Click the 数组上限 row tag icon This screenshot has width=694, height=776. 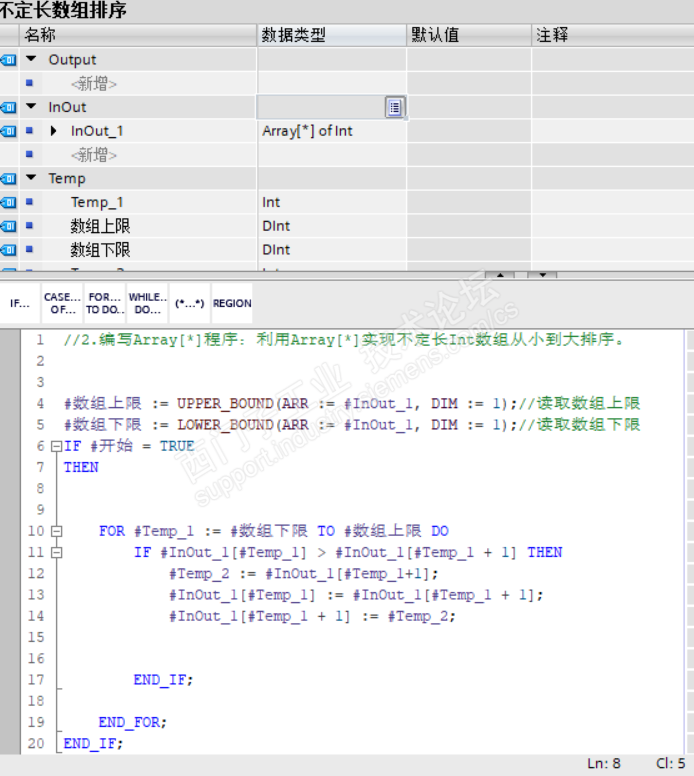point(8,226)
